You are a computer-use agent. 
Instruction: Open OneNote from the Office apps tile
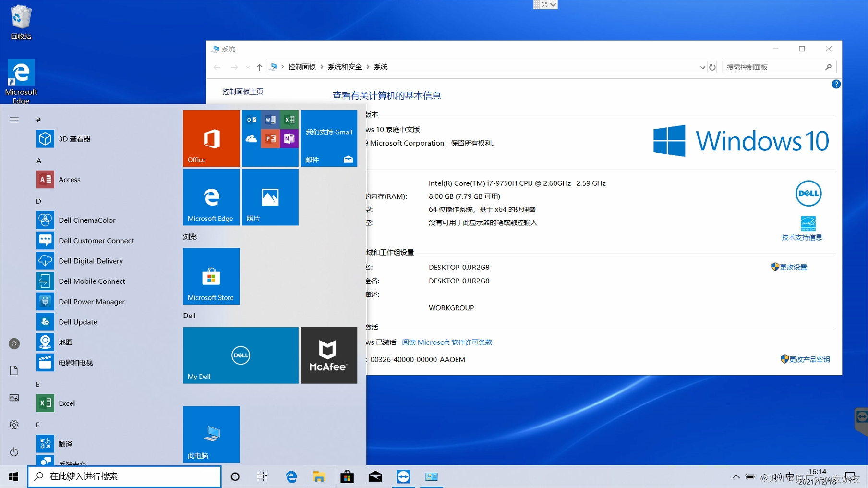289,139
